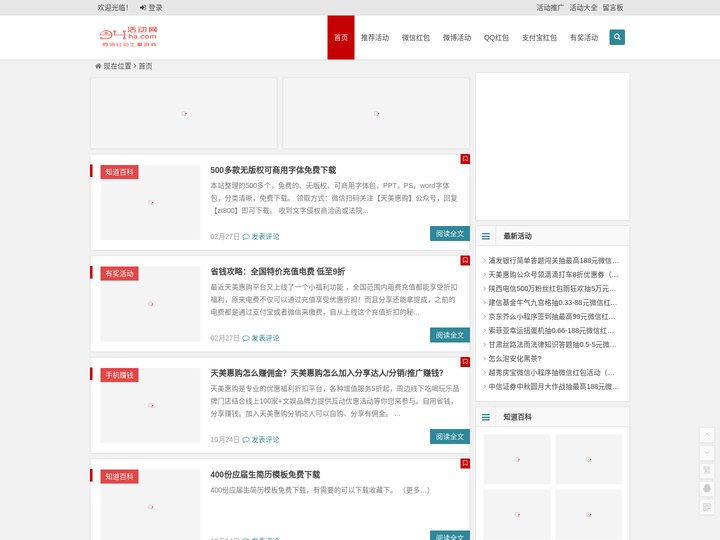Open the QQ红包 navigation item
This screenshot has height=540, width=720.
(x=496, y=38)
